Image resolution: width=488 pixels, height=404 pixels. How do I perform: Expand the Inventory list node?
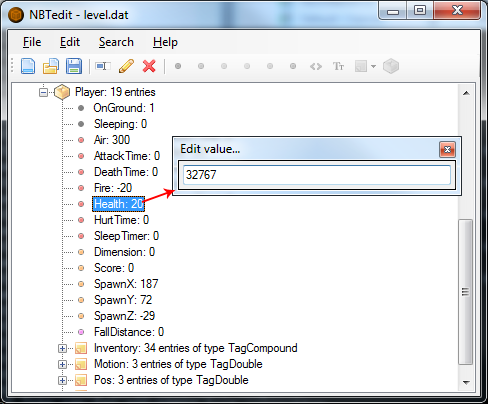tap(62, 348)
